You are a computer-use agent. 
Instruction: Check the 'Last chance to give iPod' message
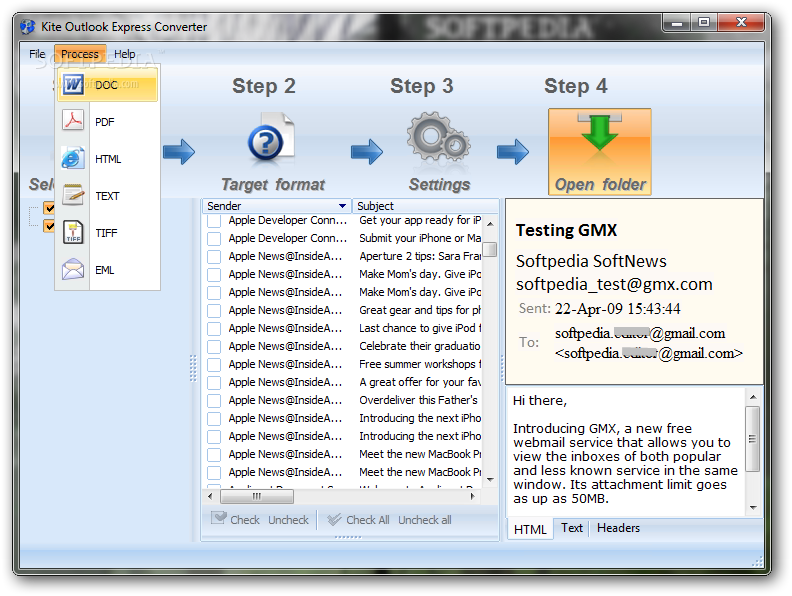214,329
